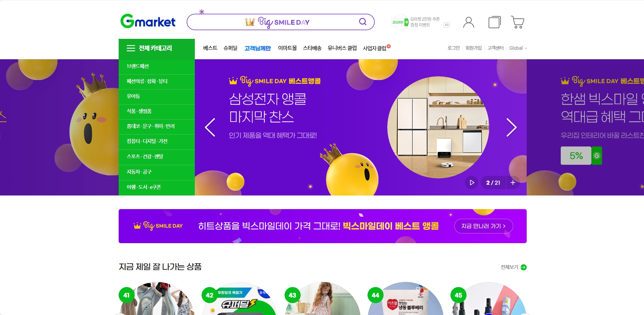Image resolution: width=644 pixels, height=315 pixels.
Task: Click green arrow beside 전체보기
Action: point(524,267)
